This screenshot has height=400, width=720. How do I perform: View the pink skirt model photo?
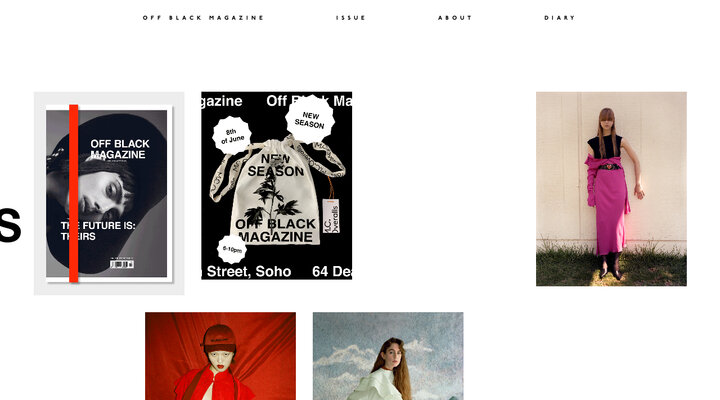coord(611,189)
